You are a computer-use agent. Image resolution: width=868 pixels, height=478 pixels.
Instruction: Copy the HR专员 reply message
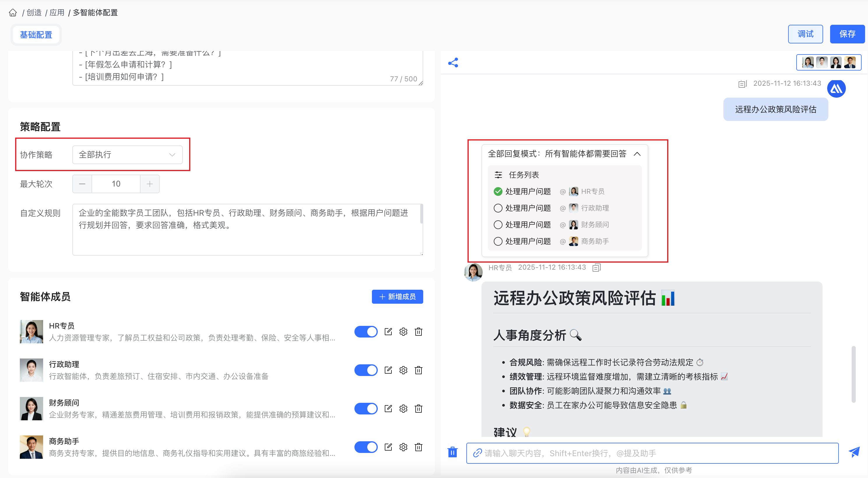pos(596,268)
